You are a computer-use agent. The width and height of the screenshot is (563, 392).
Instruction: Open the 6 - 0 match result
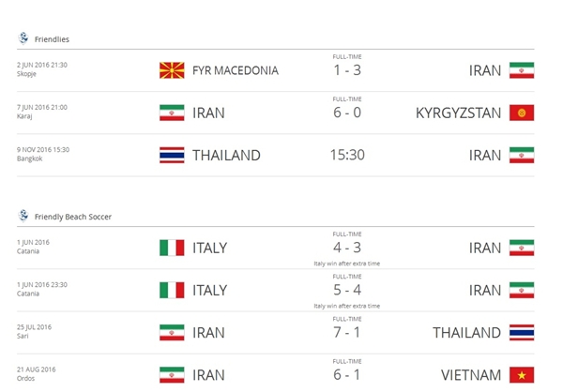coord(347,113)
